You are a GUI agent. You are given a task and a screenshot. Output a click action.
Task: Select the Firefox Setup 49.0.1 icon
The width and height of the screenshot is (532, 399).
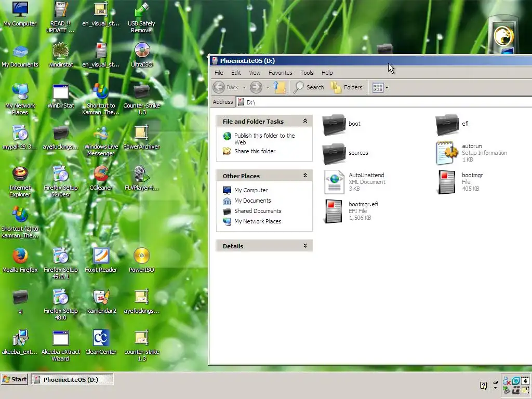pos(61,264)
